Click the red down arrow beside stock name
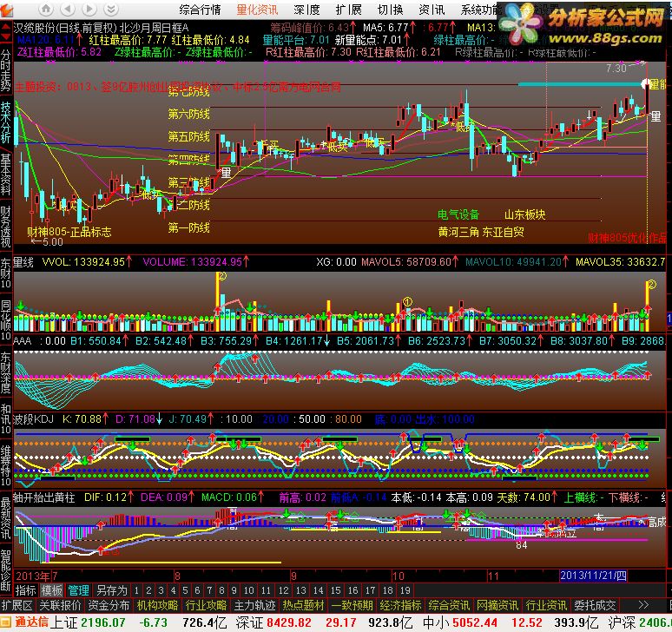Image resolution: width=672 pixels, height=632 pixels. pyautogui.click(x=6, y=36)
